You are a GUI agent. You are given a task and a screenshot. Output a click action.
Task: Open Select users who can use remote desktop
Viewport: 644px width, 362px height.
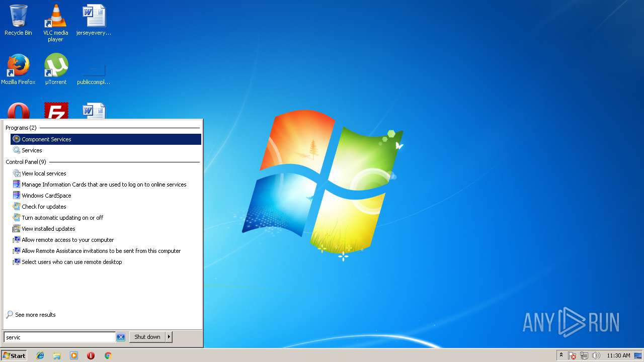pos(106,262)
